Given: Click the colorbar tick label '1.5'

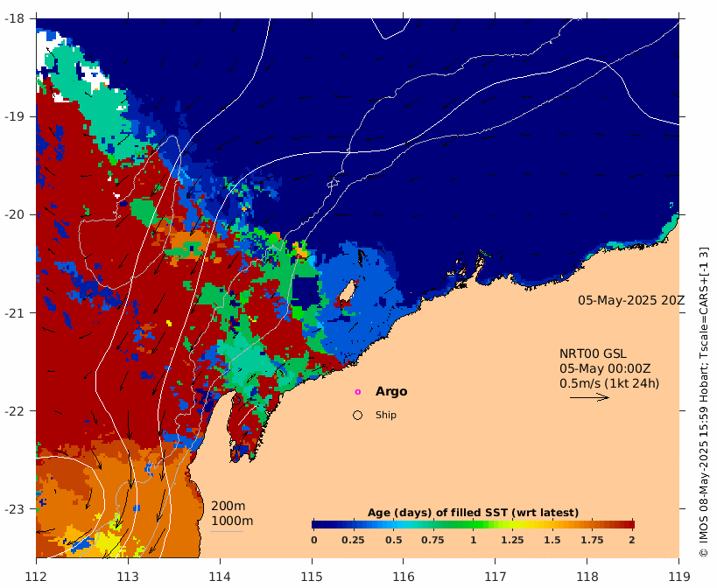Looking at the screenshot, I should 552,540.
